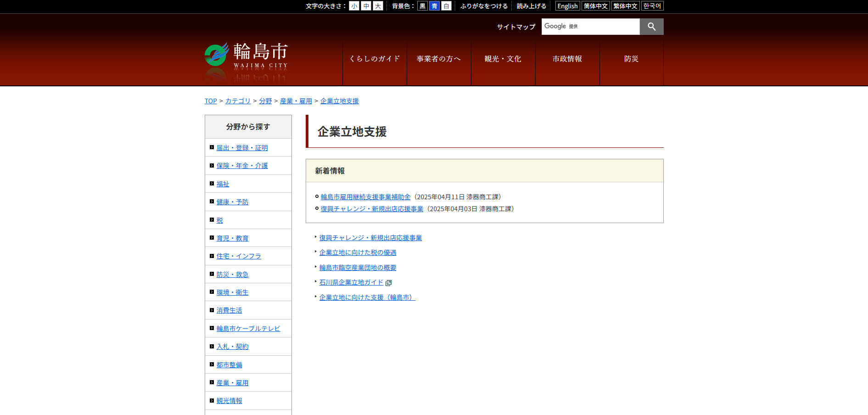Open 産業・雇用 breadcrumb link
The height and width of the screenshot is (415, 868).
296,101
